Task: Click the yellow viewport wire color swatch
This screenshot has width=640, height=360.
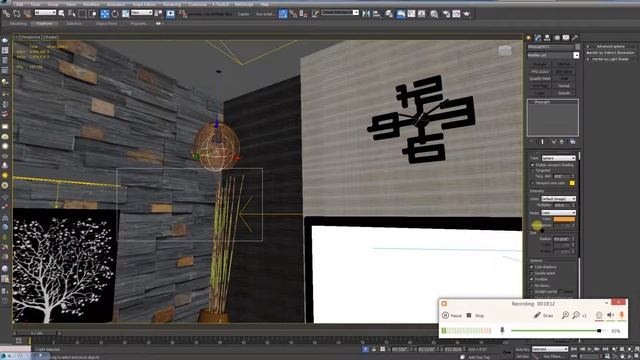Action: pos(572,183)
